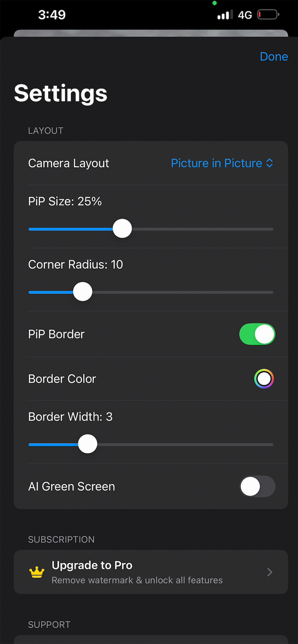
Task: Open the Camera Layout dropdown menu
Action: point(151,163)
